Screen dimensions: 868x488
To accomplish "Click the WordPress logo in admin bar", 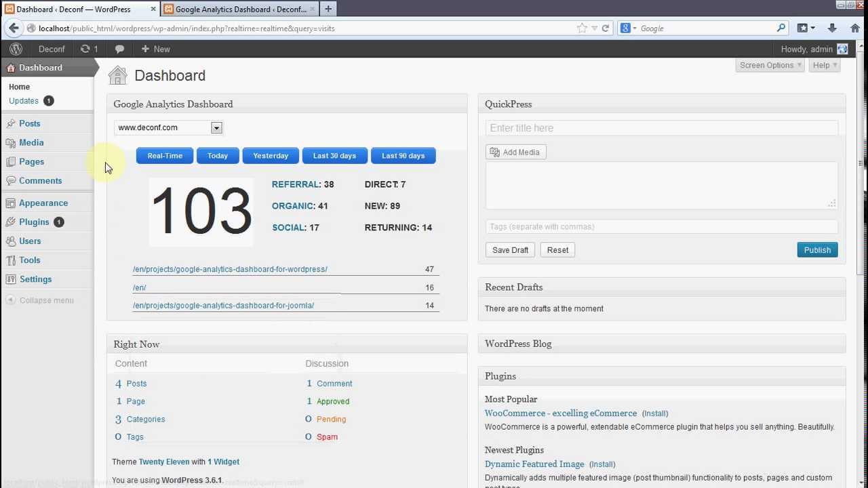I will pos(16,49).
